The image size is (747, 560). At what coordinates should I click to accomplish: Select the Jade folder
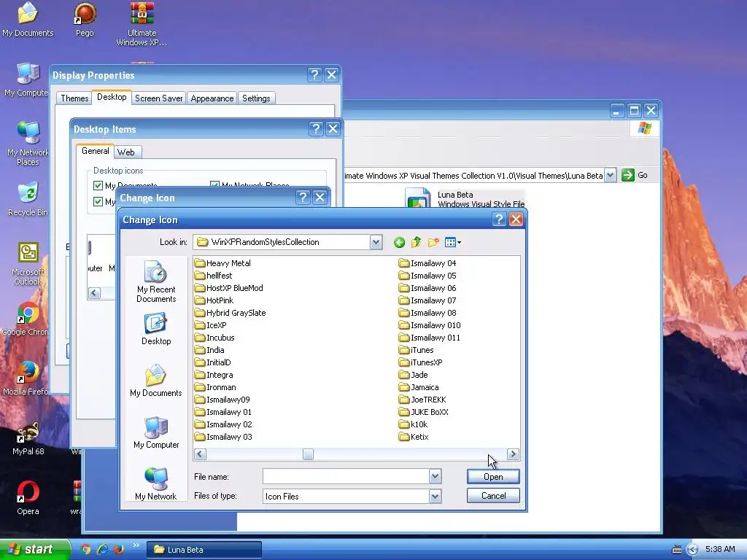[x=414, y=375]
